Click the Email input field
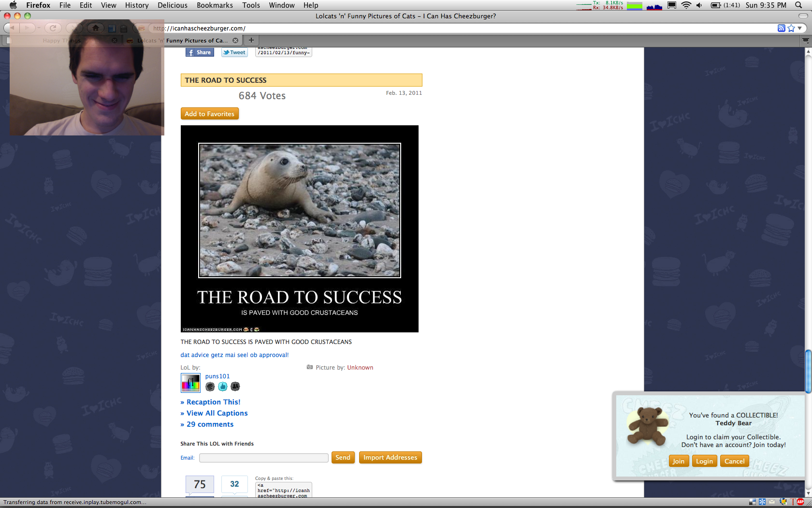The image size is (812, 508). (264, 458)
